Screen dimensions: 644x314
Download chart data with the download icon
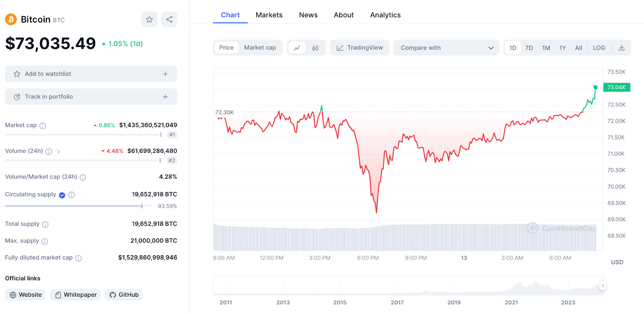[621, 47]
